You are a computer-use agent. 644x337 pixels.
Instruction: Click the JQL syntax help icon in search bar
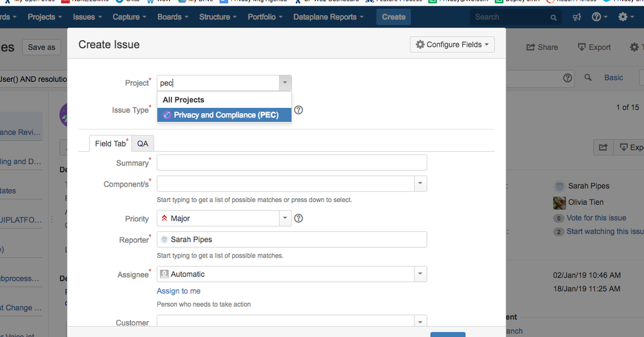567,77
